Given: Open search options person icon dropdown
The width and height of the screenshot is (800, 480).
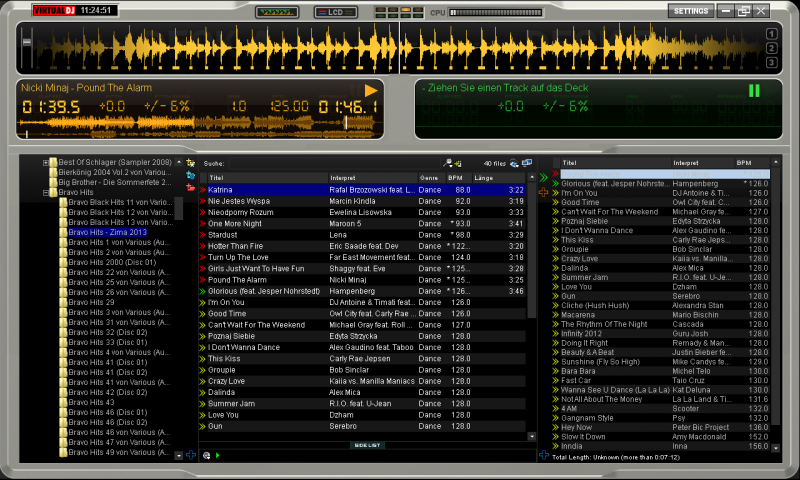Looking at the screenshot, I should click(447, 163).
